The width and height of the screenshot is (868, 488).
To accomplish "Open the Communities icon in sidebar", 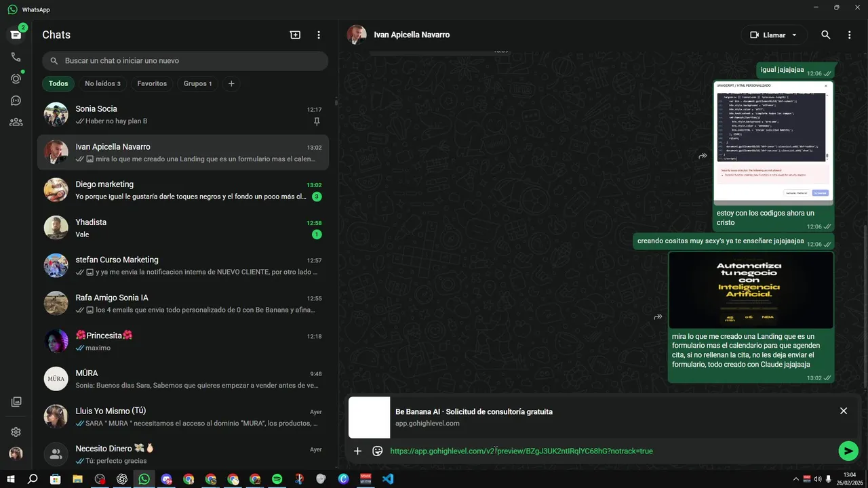I will click(16, 122).
